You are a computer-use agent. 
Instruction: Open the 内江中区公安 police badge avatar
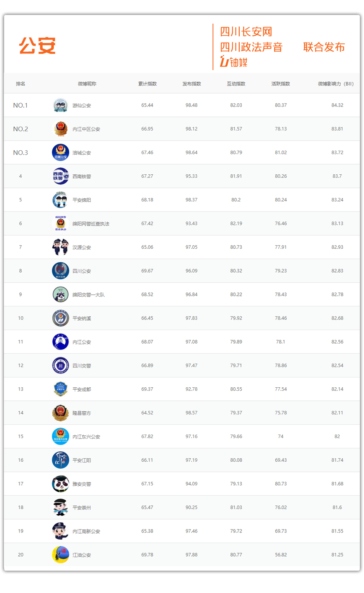[60, 129]
